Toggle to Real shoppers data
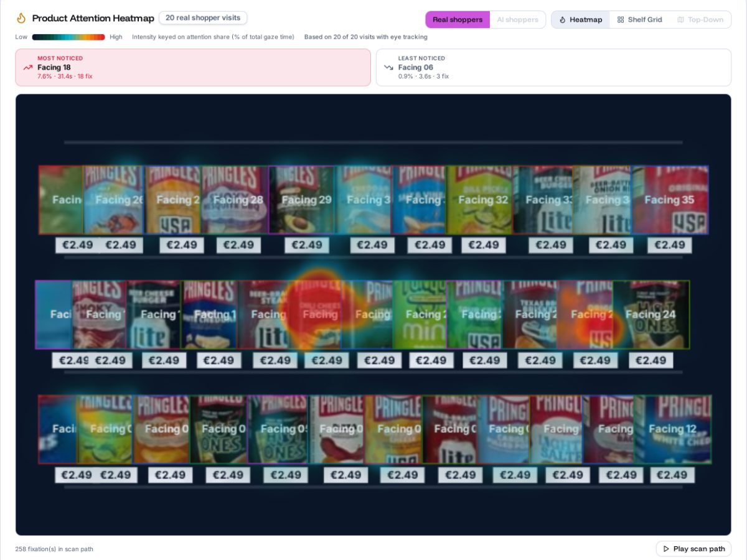 [458, 20]
